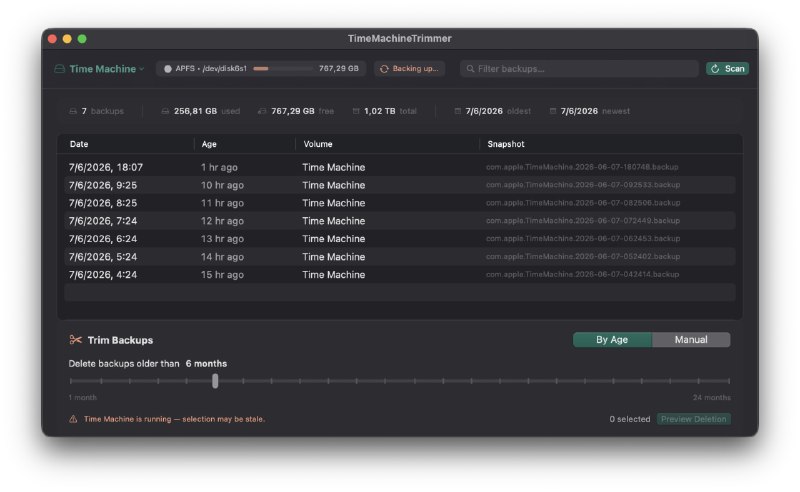Click the 256,81 GB used disk icon

tap(165, 111)
